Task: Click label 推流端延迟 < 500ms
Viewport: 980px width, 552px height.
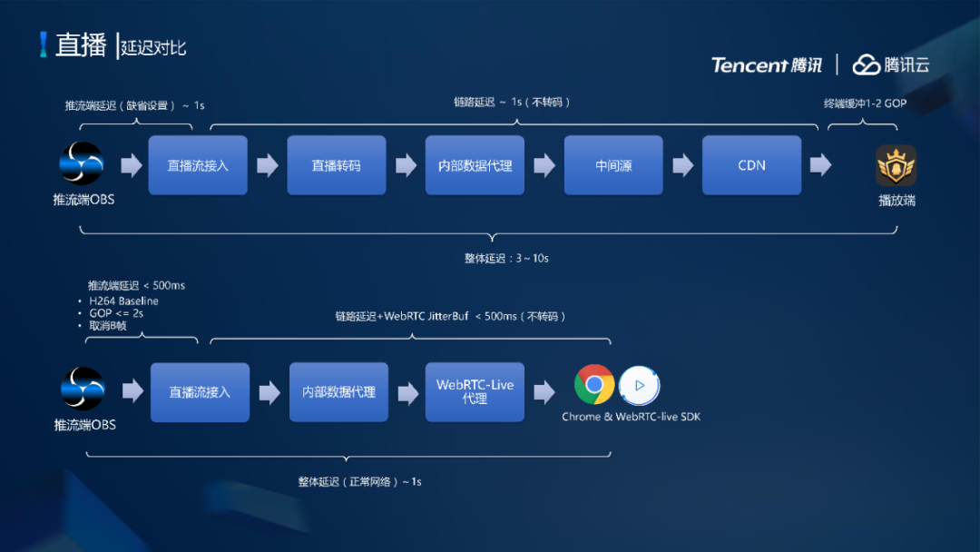Action: pyautogui.click(x=136, y=286)
